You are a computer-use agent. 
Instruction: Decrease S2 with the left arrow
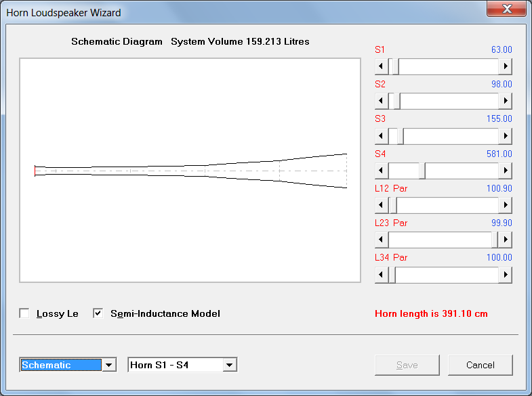tap(382, 101)
